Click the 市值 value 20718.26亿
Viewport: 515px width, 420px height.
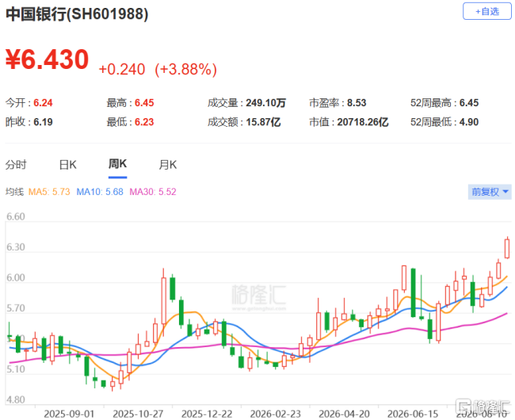pyautogui.click(x=363, y=122)
